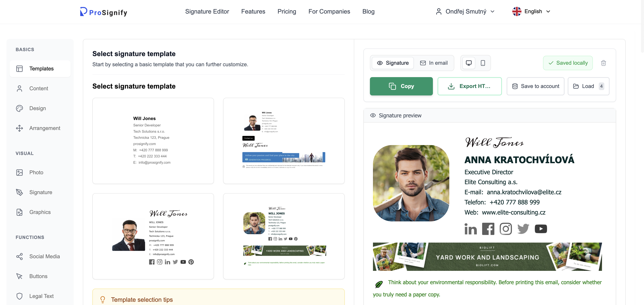
Task: Open Design section in sidebar
Action: tap(37, 108)
